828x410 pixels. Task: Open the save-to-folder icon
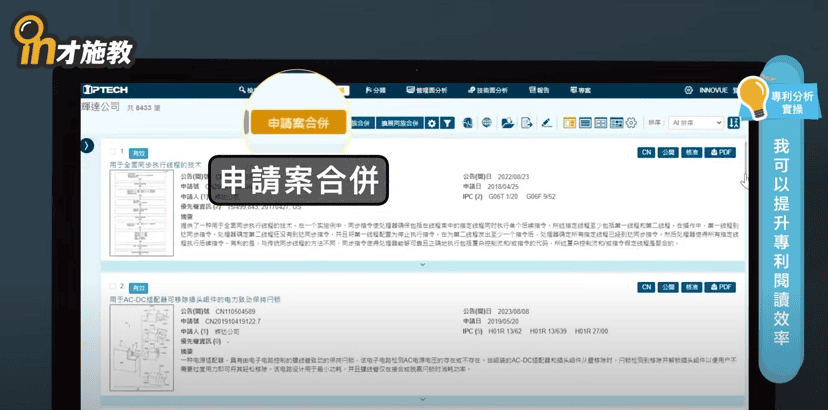click(x=508, y=123)
